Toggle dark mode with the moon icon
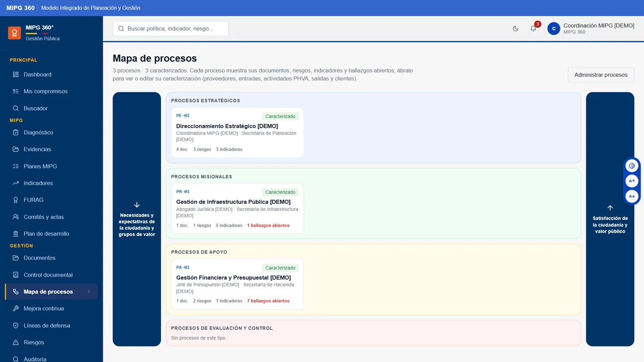Viewport: 644px width, 362px height. tap(516, 29)
